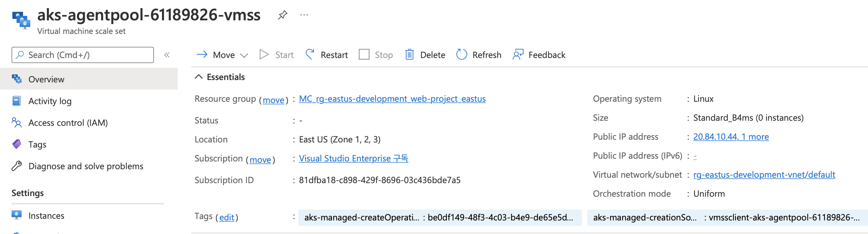Select Overview in the sidebar
Image resolution: width=868 pixels, height=234 pixels.
pos(89,79)
